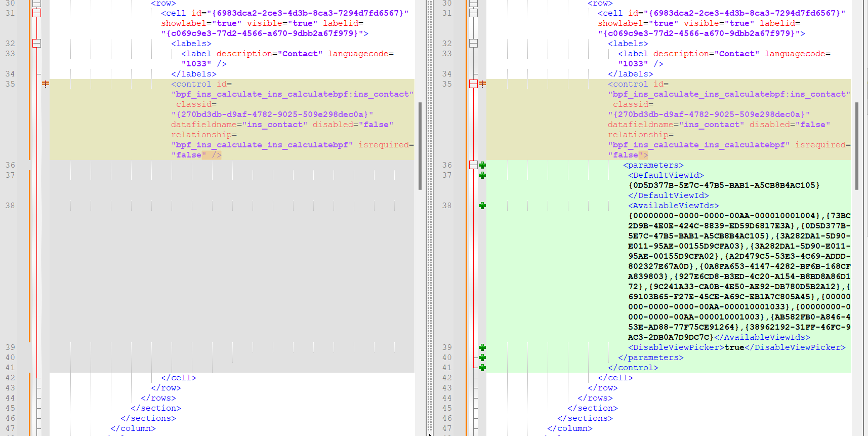Click the GUID {0D5D377B-5E7C-47B5-BAB1-A5CB8B4AC105} value

click(724, 185)
